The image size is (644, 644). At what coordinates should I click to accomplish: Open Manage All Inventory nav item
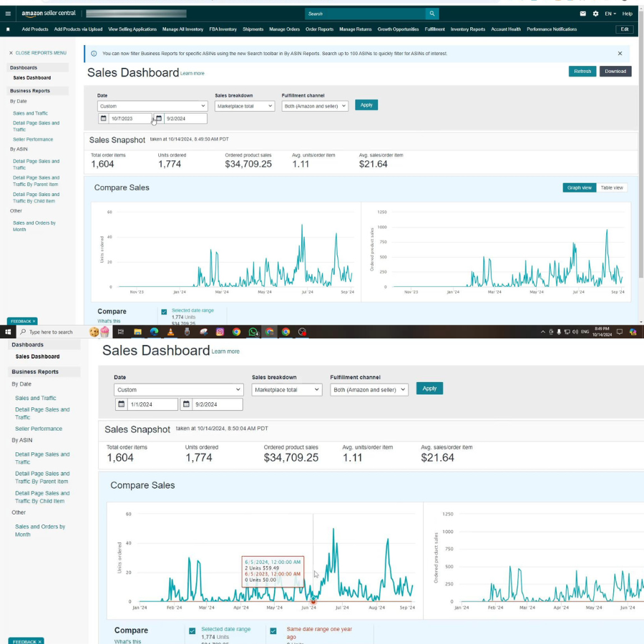click(182, 29)
